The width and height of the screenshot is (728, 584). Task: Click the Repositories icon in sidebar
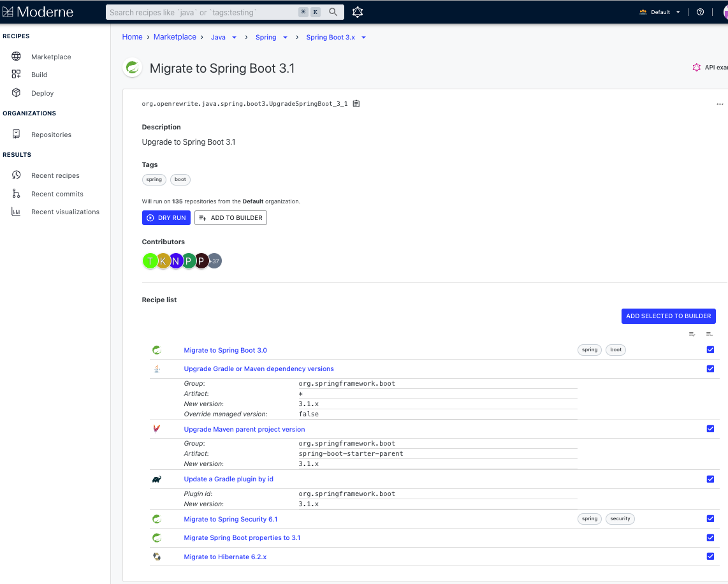point(16,134)
